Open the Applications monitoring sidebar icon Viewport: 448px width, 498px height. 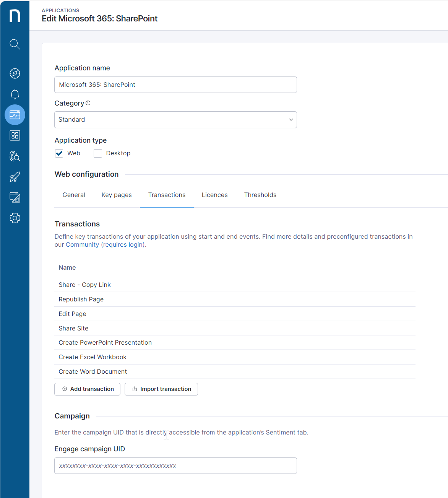pos(15,115)
